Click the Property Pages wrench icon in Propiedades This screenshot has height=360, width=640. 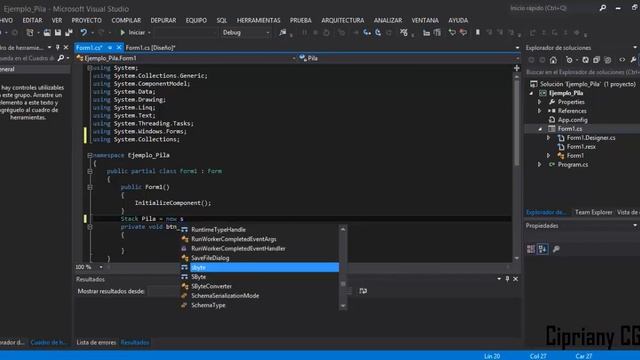point(556,249)
